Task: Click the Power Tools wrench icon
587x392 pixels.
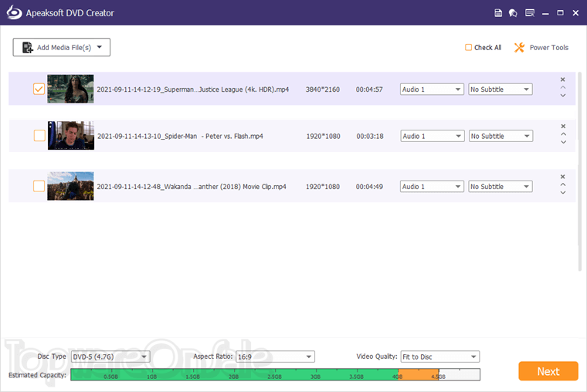Action: [x=519, y=48]
